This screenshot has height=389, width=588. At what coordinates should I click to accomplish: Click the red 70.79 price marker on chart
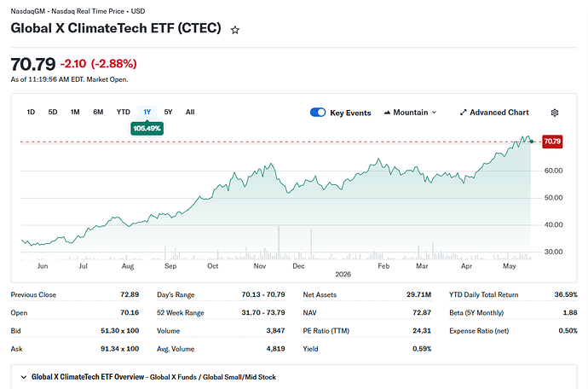(552, 142)
